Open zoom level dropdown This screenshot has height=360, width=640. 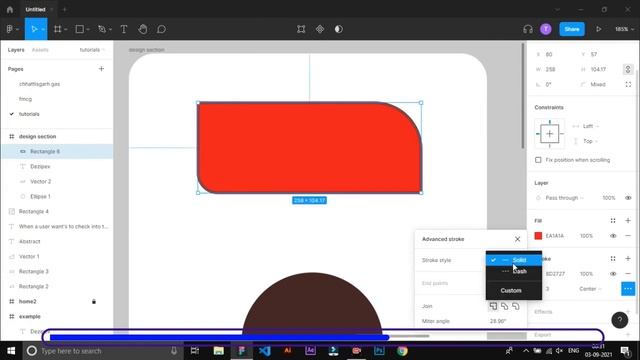(x=624, y=29)
